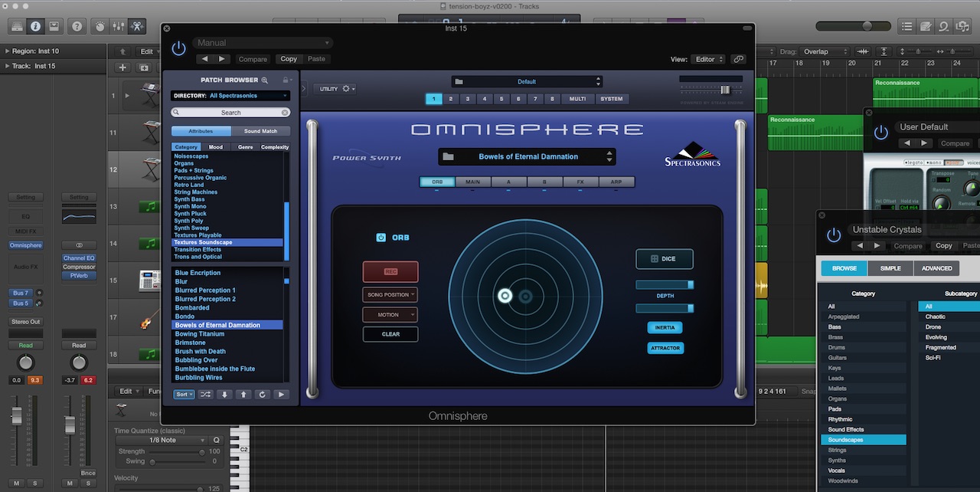Zoom the Omnisphere patch browser magnifier
Image resolution: width=980 pixels, height=492 pixels.
(265, 80)
